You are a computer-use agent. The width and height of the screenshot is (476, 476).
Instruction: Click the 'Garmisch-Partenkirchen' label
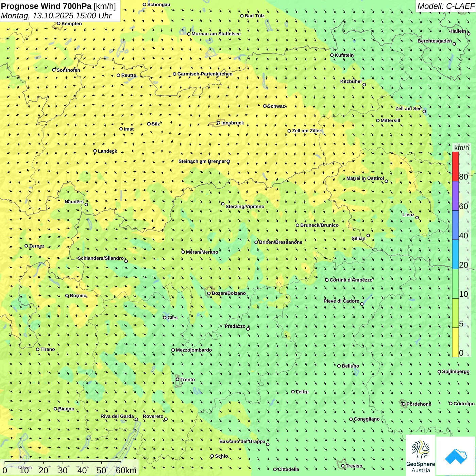coord(205,74)
